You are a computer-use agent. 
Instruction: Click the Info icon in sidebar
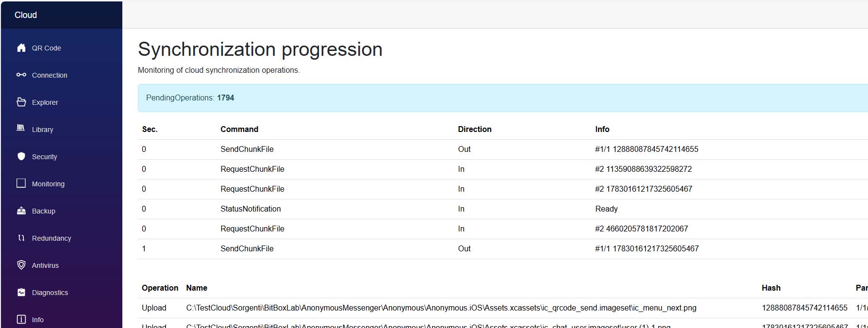click(x=21, y=319)
